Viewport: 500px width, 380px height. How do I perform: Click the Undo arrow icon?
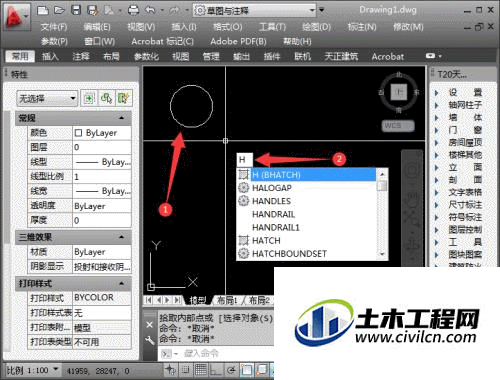click(151, 10)
